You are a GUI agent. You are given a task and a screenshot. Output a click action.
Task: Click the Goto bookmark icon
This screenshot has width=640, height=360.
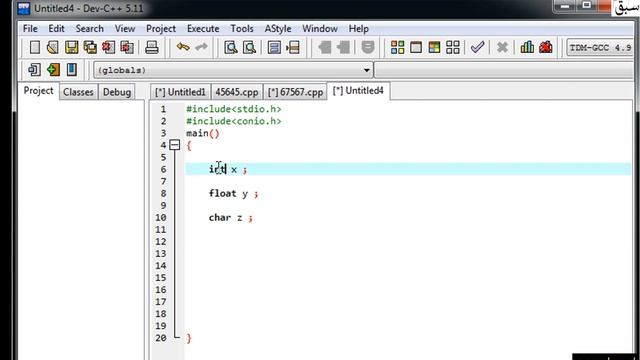pyautogui.click(x=72, y=70)
